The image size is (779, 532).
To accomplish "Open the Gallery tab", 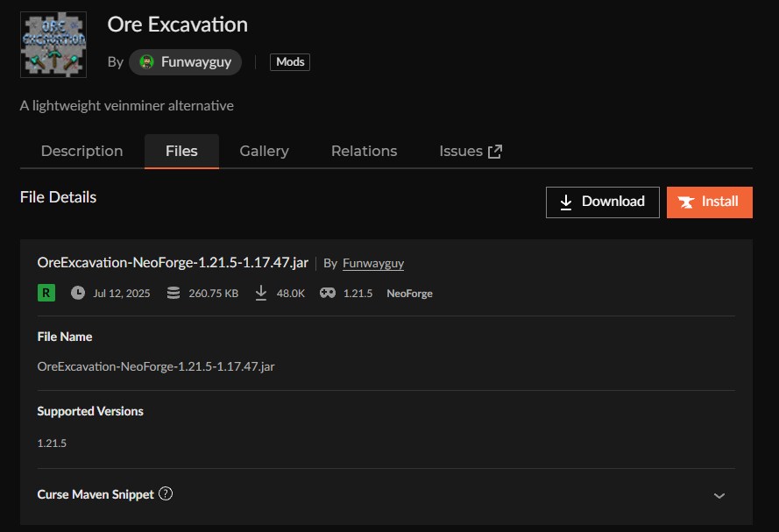I will 264,151.
